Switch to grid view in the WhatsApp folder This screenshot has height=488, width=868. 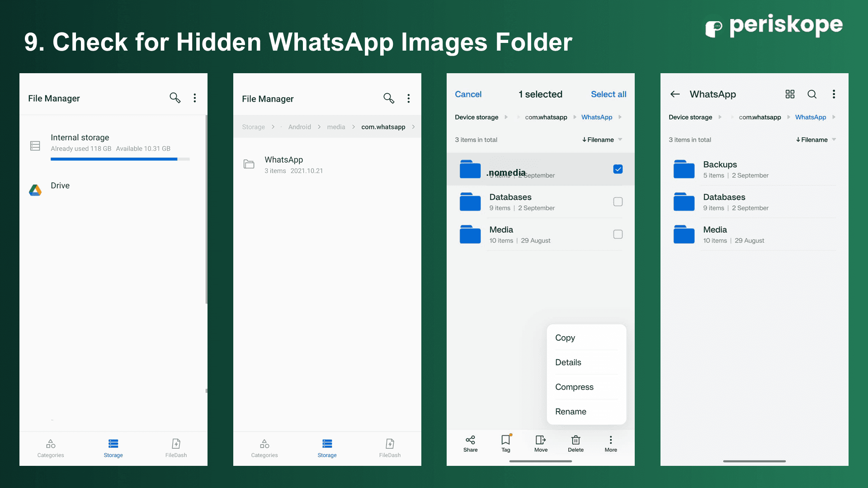[x=790, y=94]
